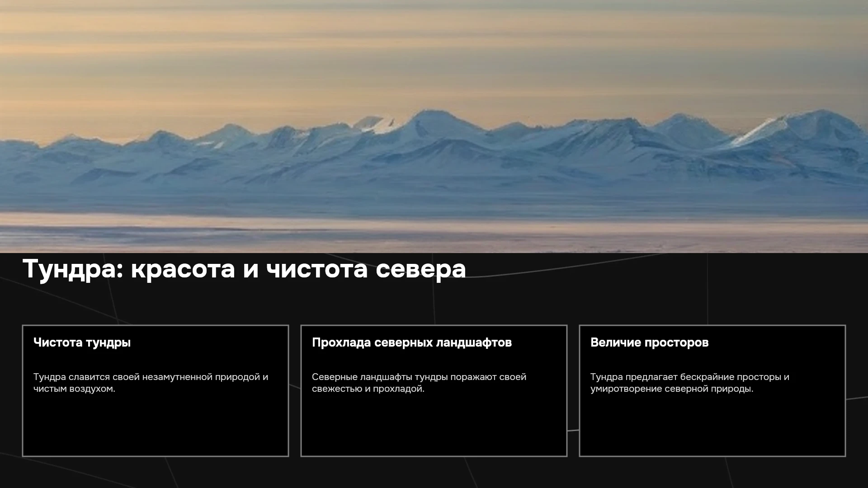Click empty area of the third card
868x488 pixels.
pos(712,425)
